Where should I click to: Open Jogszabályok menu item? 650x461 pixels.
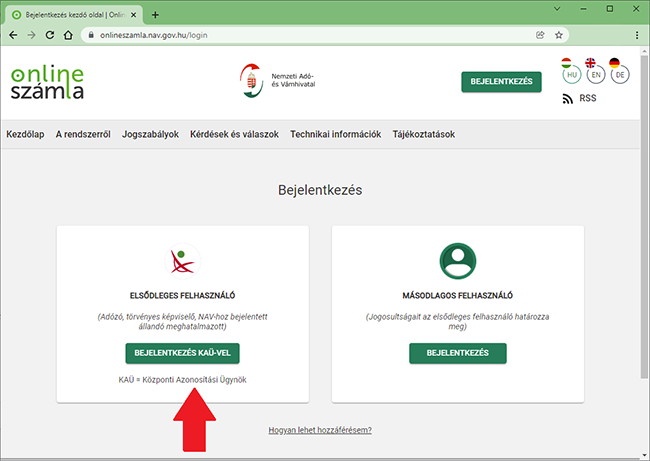[150, 134]
